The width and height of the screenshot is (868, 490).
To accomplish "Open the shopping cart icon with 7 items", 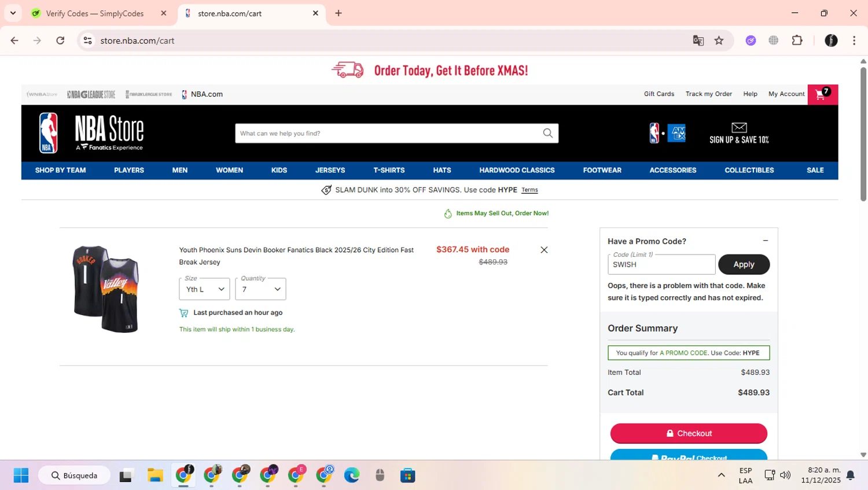I will coord(822,94).
